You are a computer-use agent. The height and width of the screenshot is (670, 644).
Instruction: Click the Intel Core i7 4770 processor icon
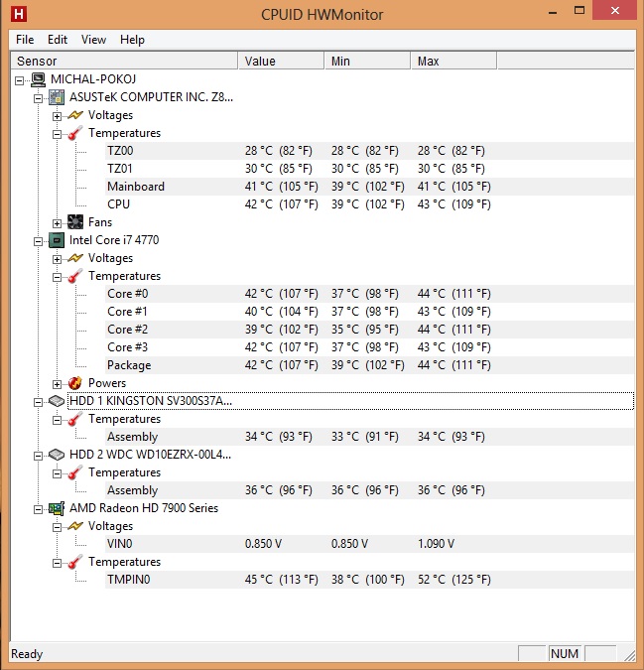pyautogui.click(x=57, y=240)
